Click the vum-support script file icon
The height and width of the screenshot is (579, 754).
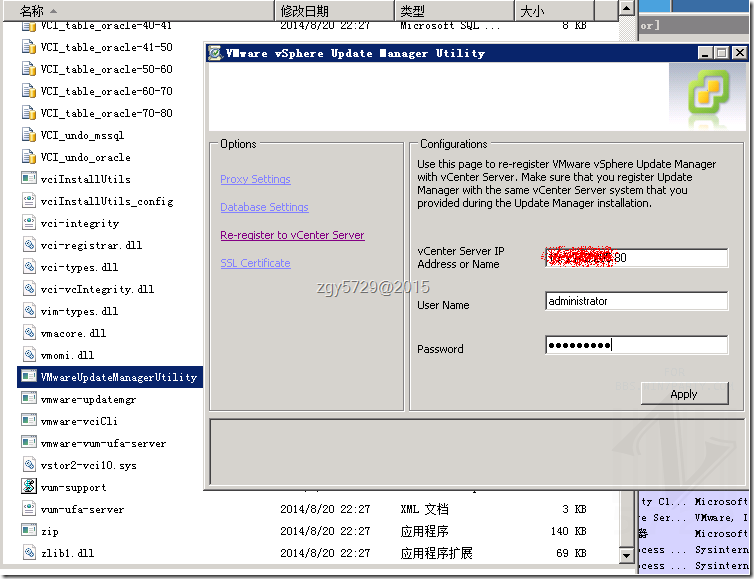point(29,487)
